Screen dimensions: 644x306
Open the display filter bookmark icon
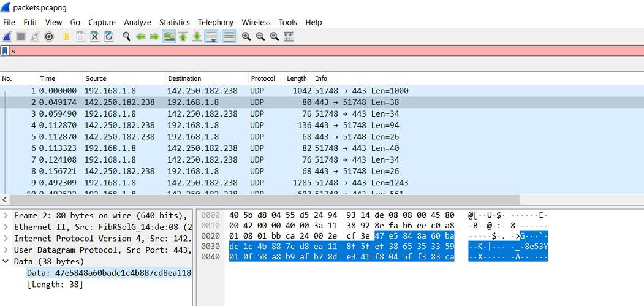[4, 51]
